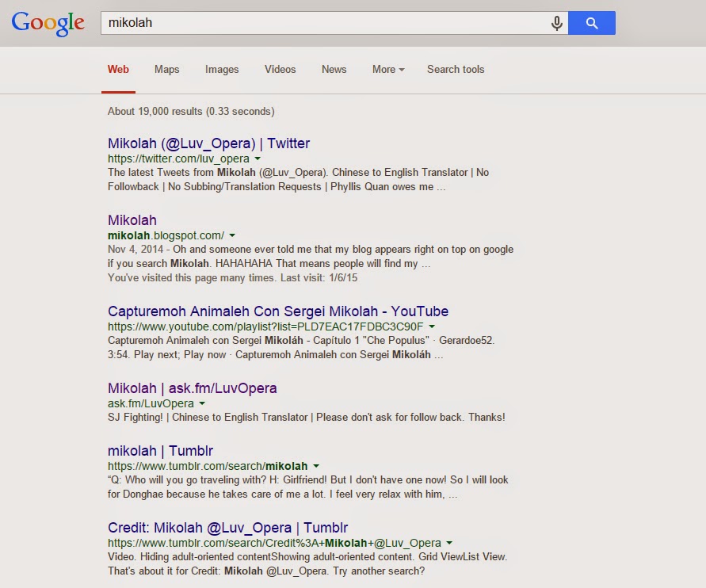Image resolution: width=706 pixels, height=588 pixels.
Task: Expand arrow next to youtube.com playlist URL
Action: pyautogui.click(x=432, y=326)
